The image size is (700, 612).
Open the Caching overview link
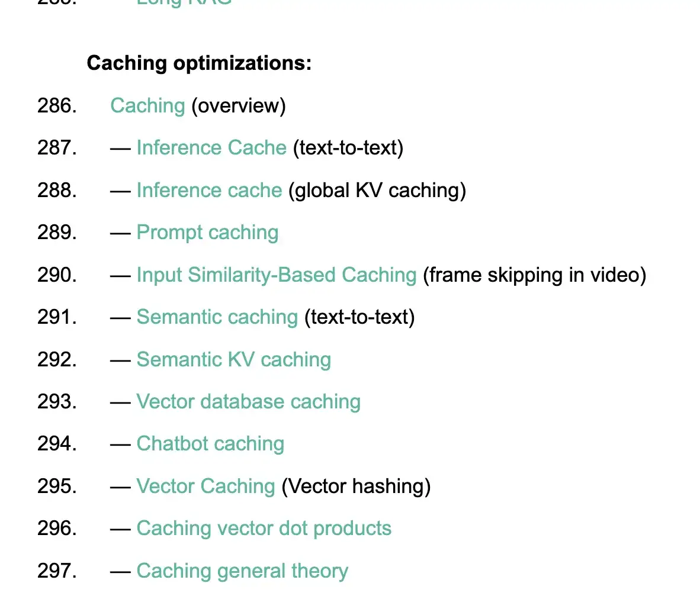tap(147, 106)
